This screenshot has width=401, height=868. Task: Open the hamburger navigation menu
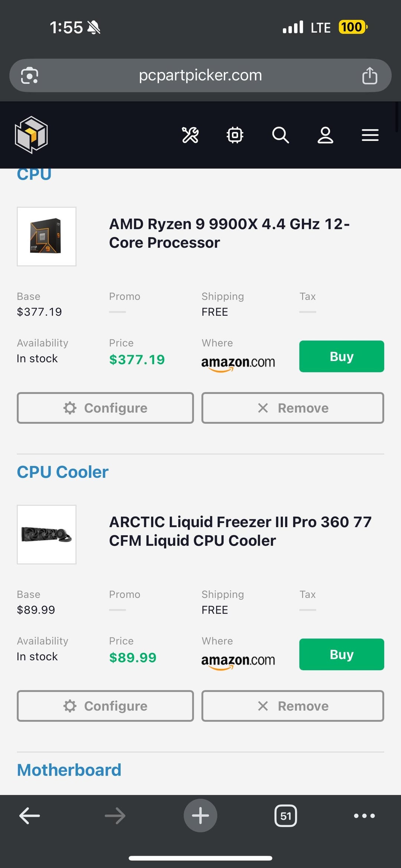tap(370, 135)
